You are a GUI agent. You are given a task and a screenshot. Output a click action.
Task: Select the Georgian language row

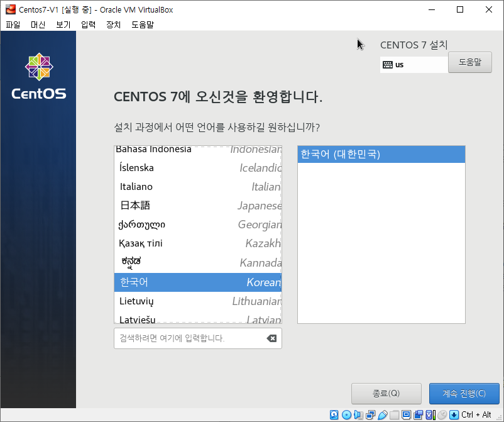[x=198, y=225]
